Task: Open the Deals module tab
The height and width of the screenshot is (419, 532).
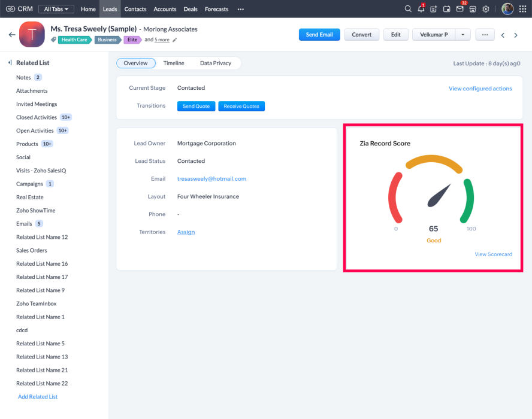Action: 191,9
